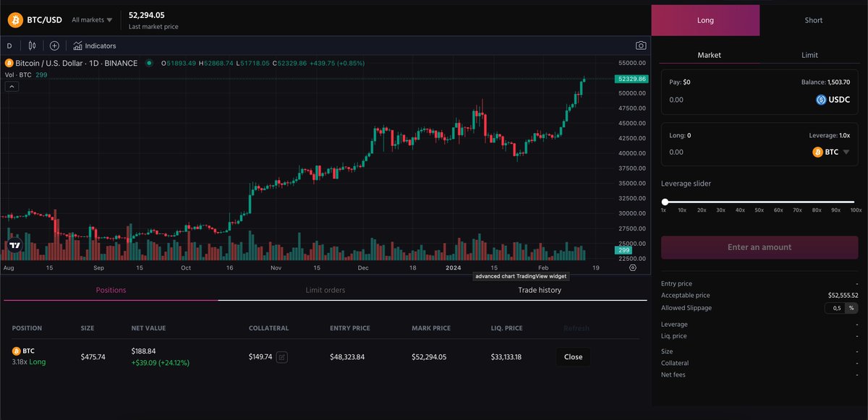
Task: Set leverage slider to 100x mark
Action: point(856,202)
